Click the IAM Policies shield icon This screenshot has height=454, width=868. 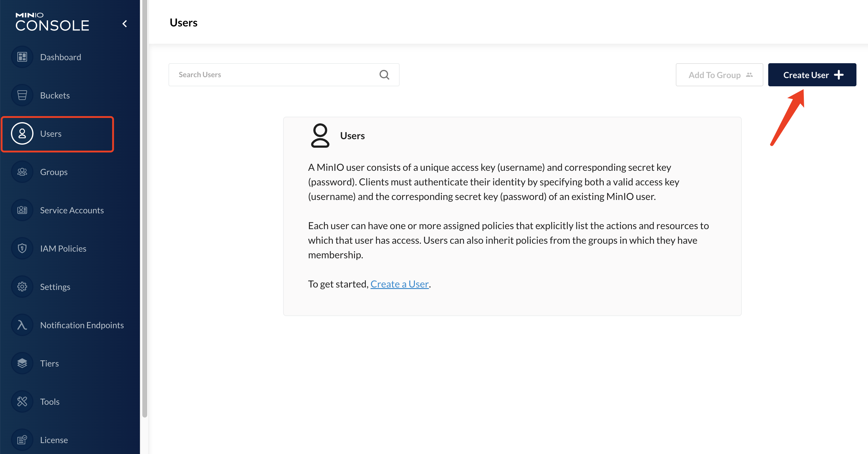coord(22,248)
